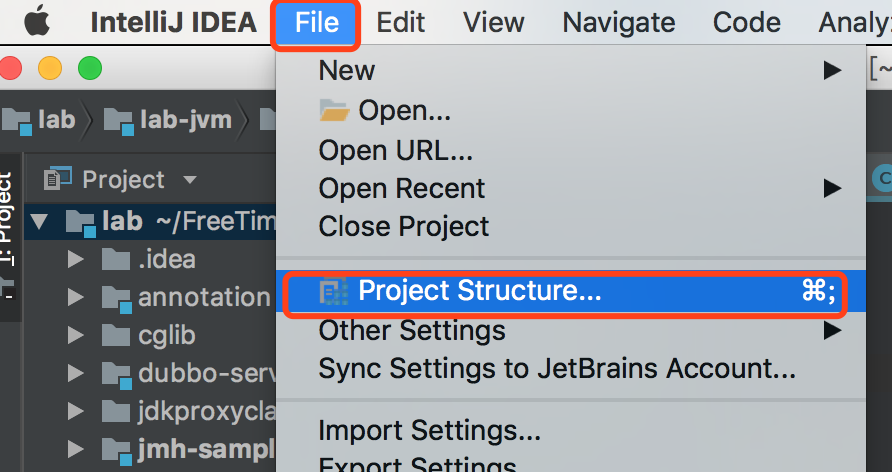Open the Navigate menu
Viewport: 892px width, 472px height.
tap(618, 22)
